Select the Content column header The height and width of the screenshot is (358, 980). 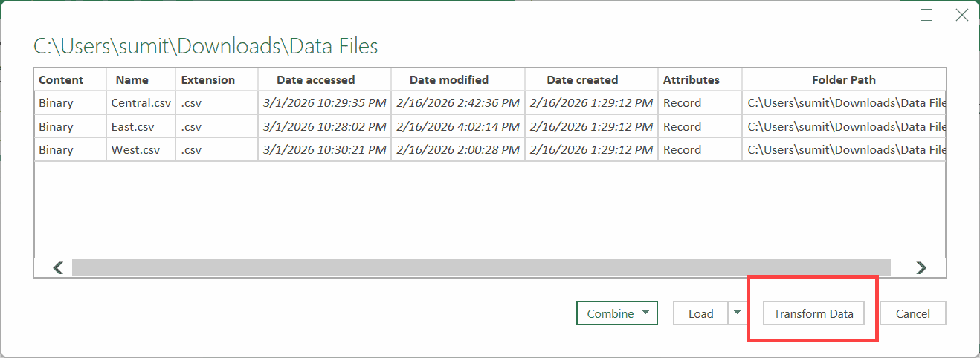70,79
